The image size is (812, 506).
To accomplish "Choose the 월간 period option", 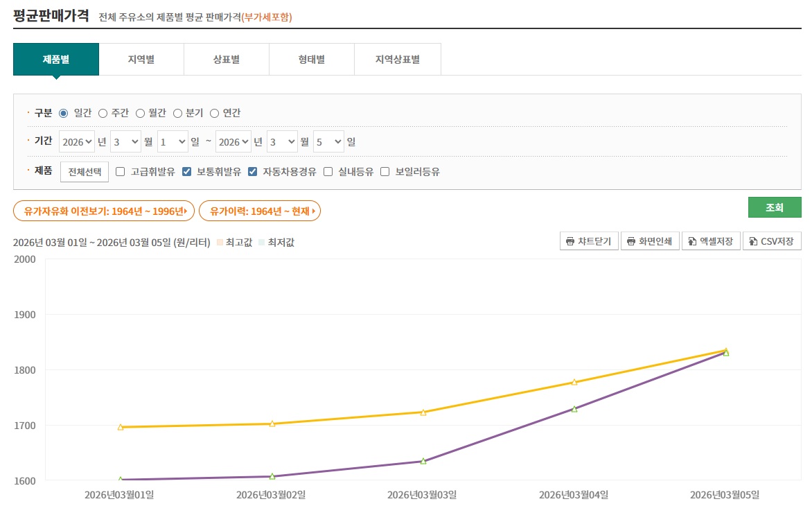I will coord(141,114).
